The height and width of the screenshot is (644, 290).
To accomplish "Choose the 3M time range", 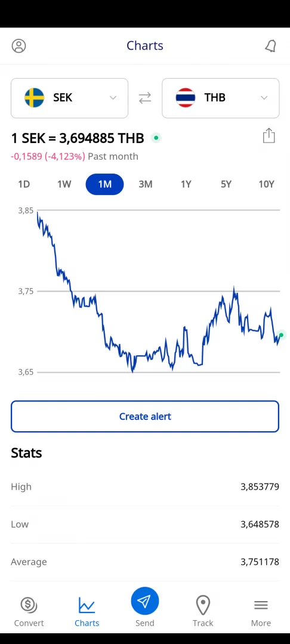I will (x=146, y=184).
